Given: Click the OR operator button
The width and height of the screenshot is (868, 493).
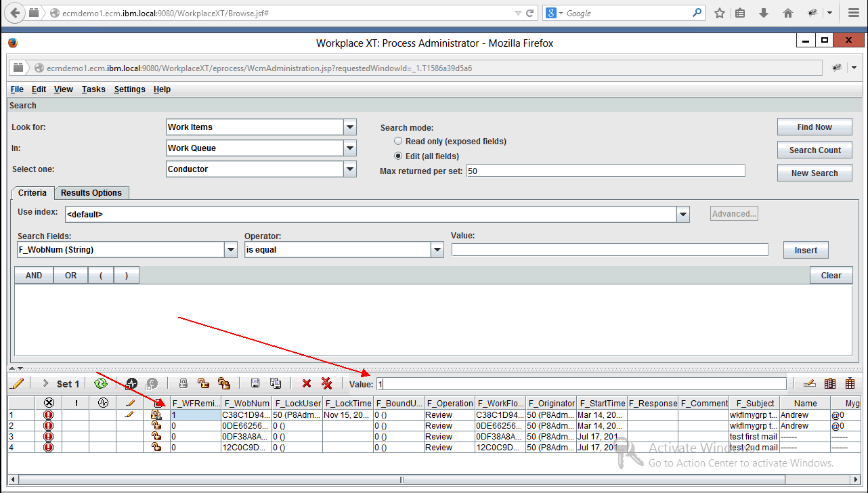Looking at the screenshot, I should pyautogui.click(x=70, y=276).
